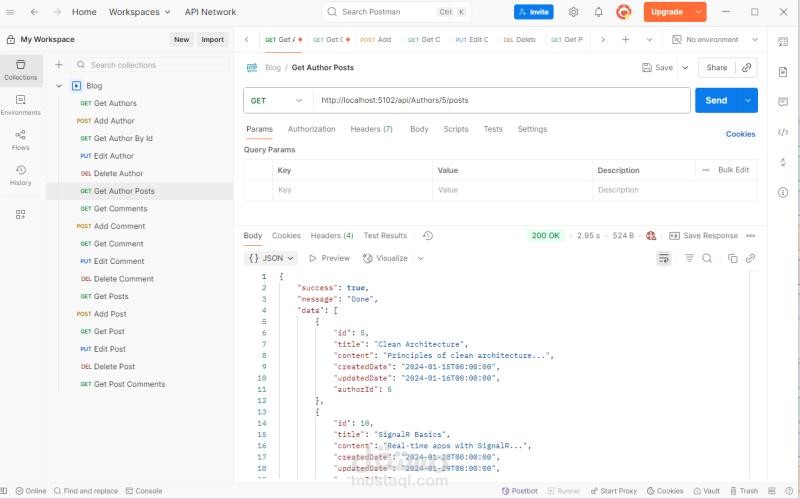Filter the response with filter icon
Viewport: 800px width, 499px height.
(x=689, y=258)
